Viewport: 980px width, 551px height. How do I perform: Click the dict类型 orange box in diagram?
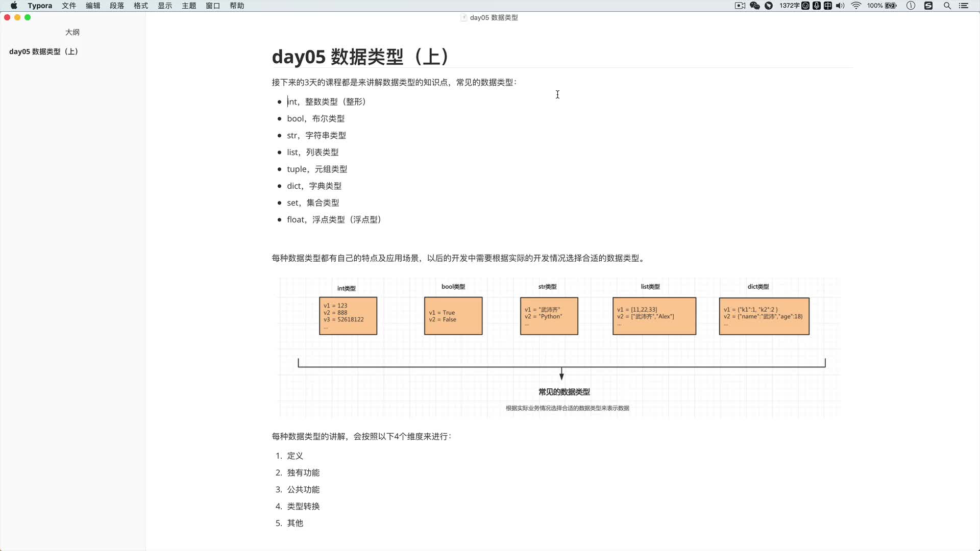point(764,316)
